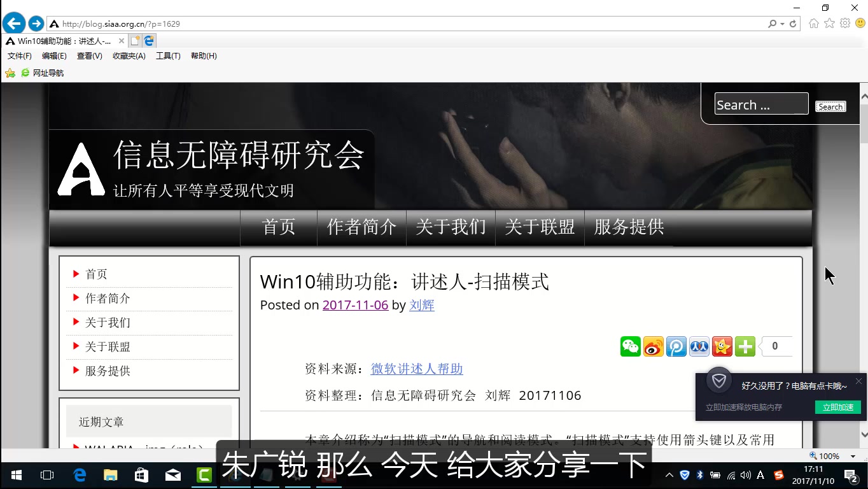Open the address bar autocomplete dropdown arrow
The width and height of the screenshot is (868, 489).
coord(782,24)
